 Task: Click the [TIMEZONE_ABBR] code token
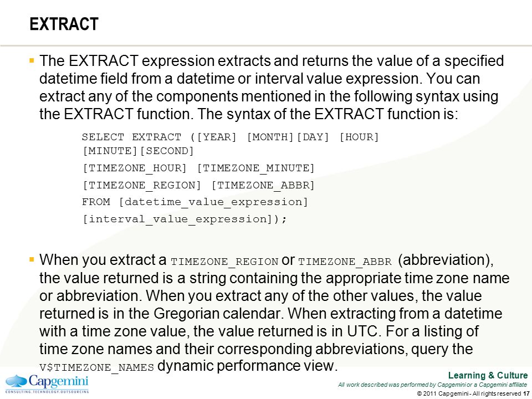[x=263, y=186]
